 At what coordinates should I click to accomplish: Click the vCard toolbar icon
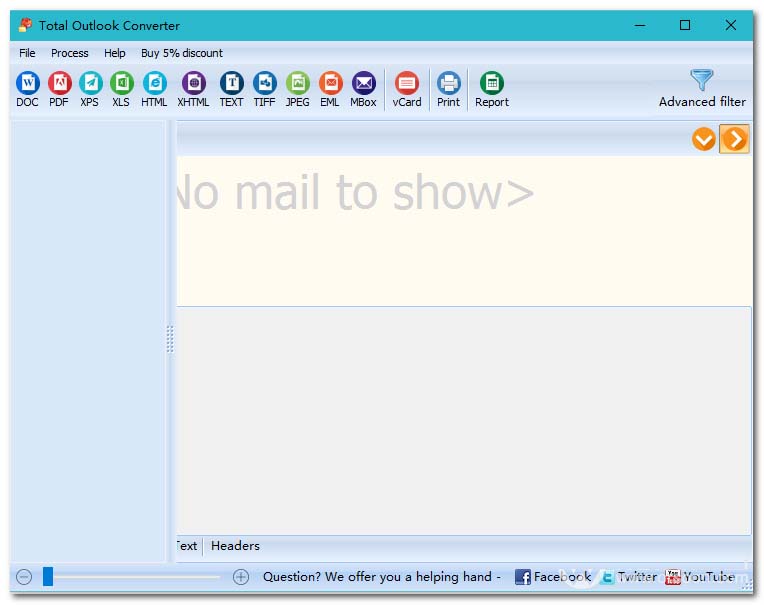tap(406, 89)
